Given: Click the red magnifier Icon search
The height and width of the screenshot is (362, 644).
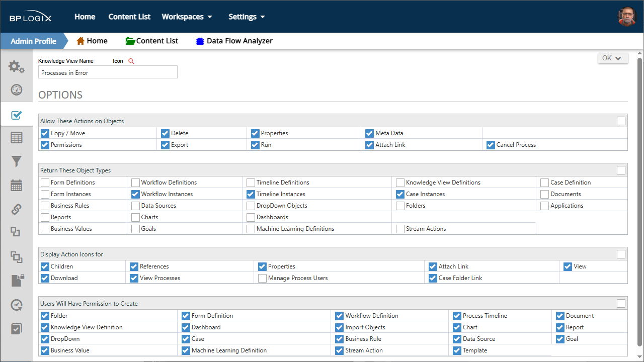Looking at the screenshot, I should [131, 61].
